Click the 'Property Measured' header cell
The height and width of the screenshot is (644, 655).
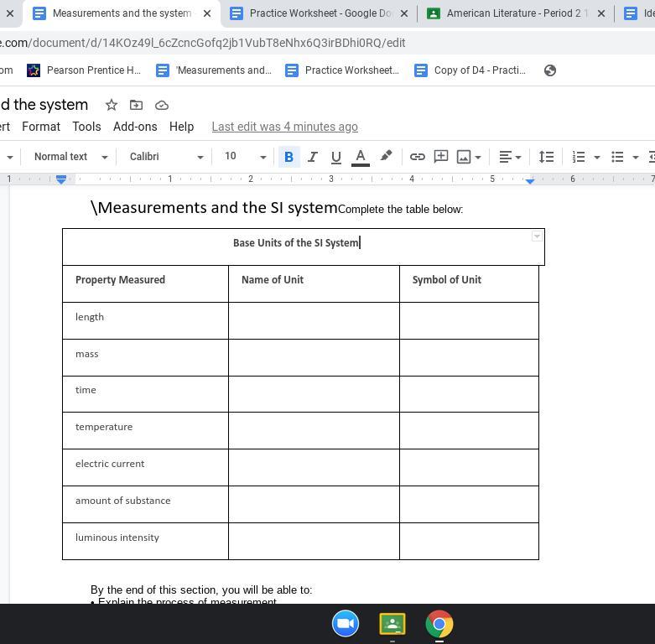pos(145,283)
